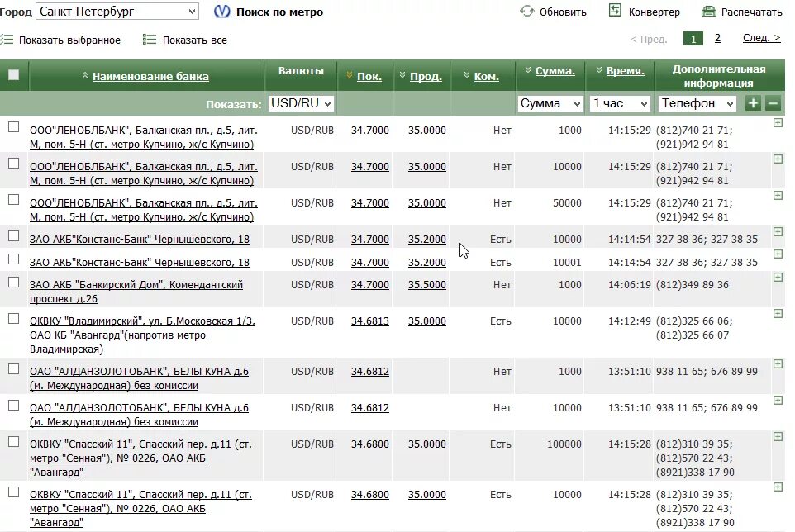Click the sort arrow icon beside Время
Screen dimensions: 795x532
[x=599, y=70]
